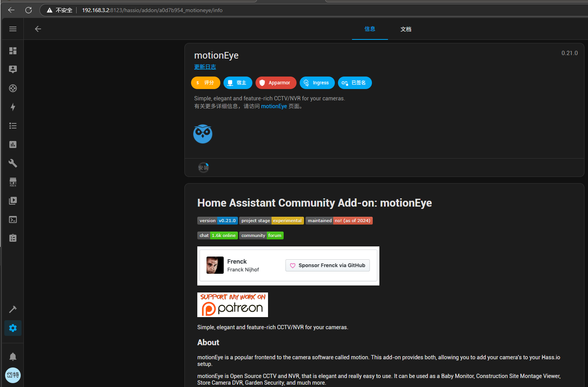
Task: Go back with the page back arrow
Action: point(38,29)
